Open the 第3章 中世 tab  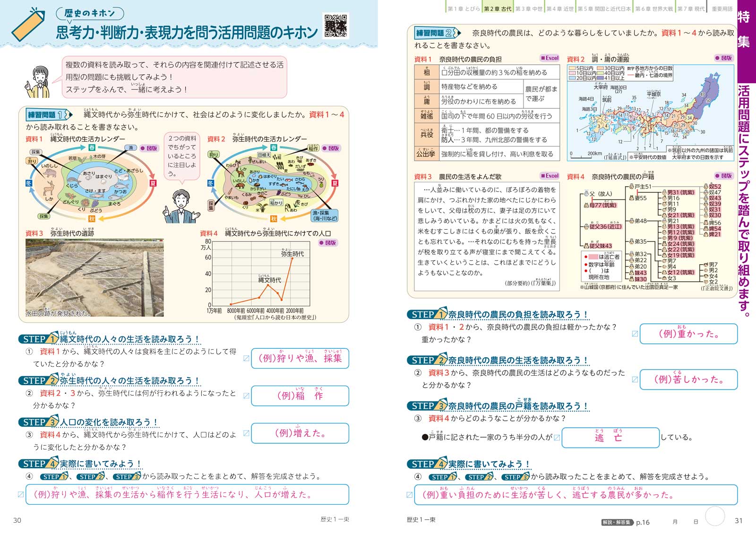[x=529, y=9]
